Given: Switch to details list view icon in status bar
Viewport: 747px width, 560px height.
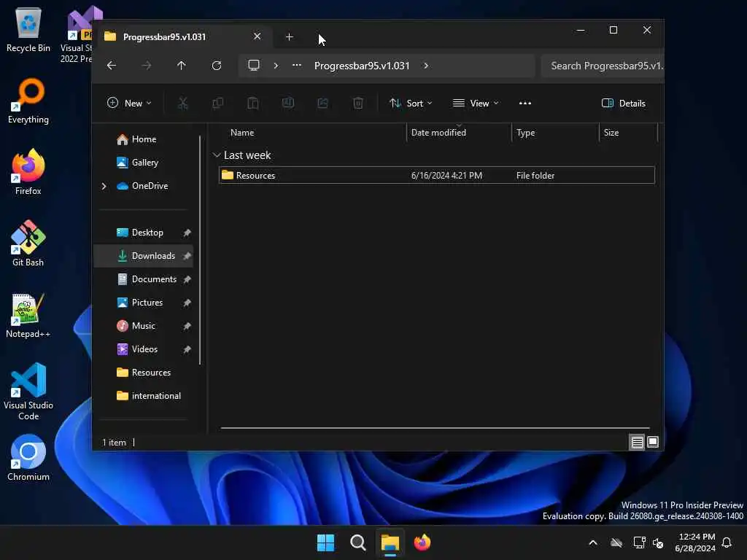Looking at the screenshot, I should tap(637, 443).
